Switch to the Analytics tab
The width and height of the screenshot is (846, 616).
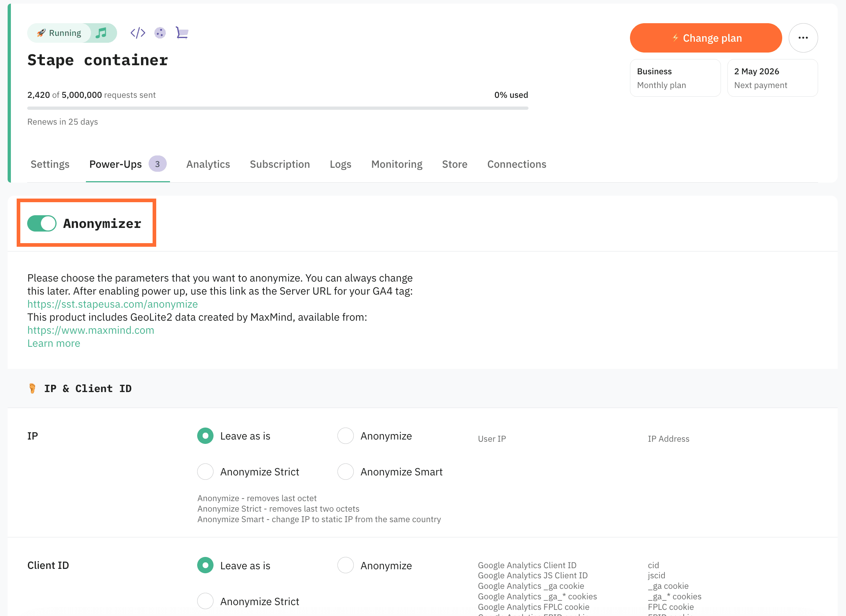[208, 164]
